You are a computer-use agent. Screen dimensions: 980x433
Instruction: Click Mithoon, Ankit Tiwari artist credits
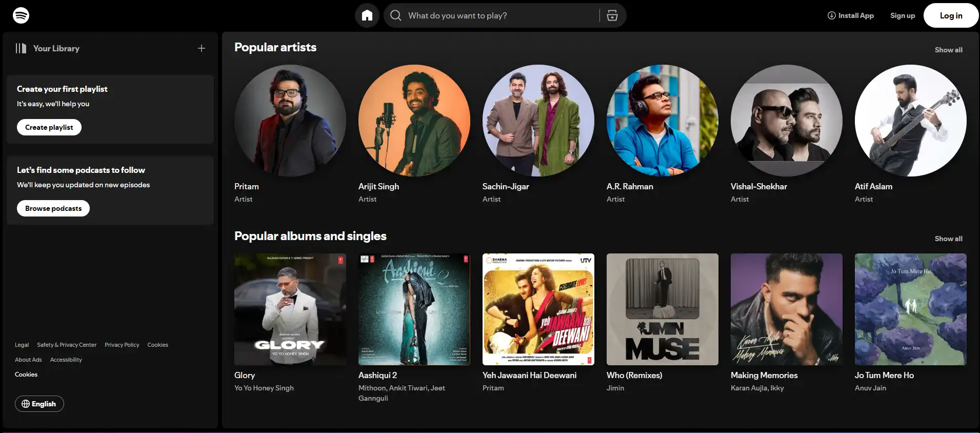[x=402, y=393]
